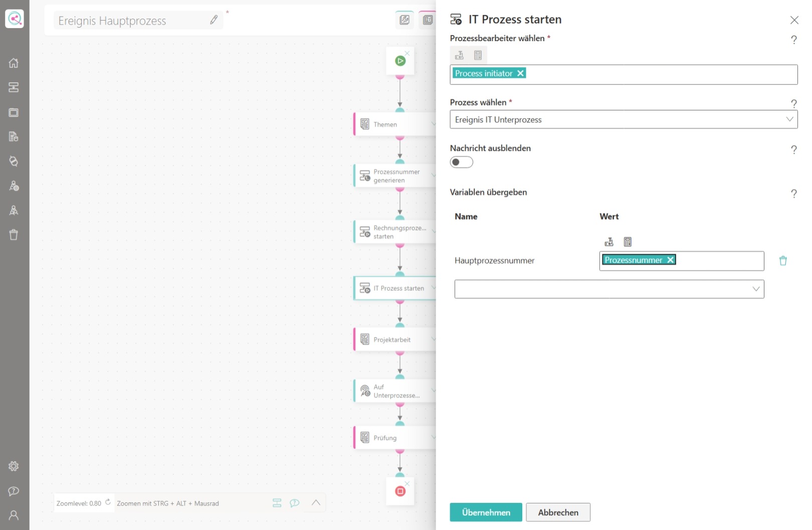Image resolution: width=812 pixels, height=530 pixels.
Task: Click the app logo in the sidebar
Action: [15, 19]
